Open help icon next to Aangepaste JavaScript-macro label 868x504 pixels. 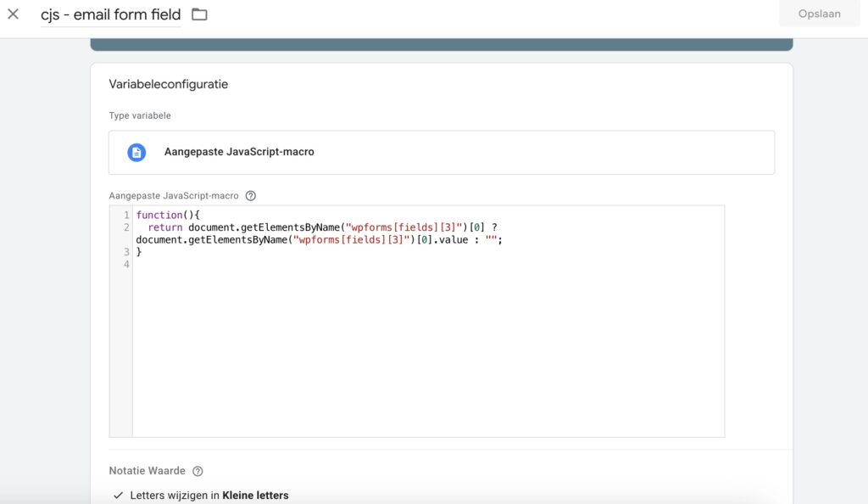(251, 195)
